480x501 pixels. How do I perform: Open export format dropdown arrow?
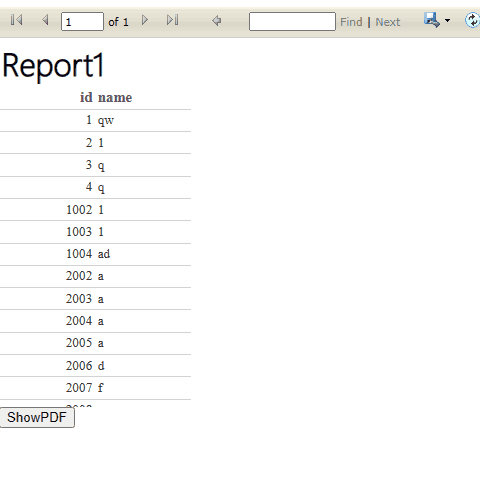(447, 21)
